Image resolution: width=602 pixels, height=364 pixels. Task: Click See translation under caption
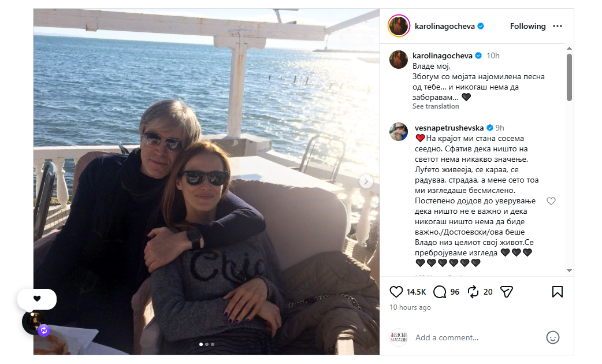pos(436,106)
